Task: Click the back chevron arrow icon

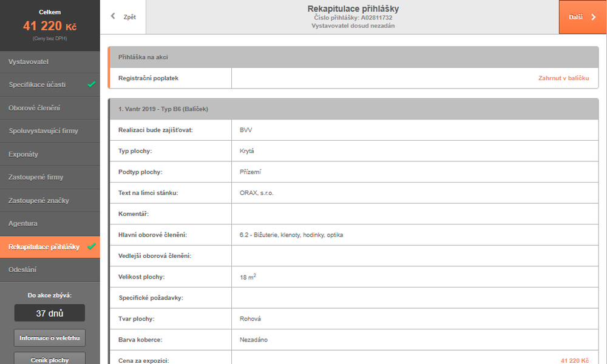Action: click(x=113, y=16)
